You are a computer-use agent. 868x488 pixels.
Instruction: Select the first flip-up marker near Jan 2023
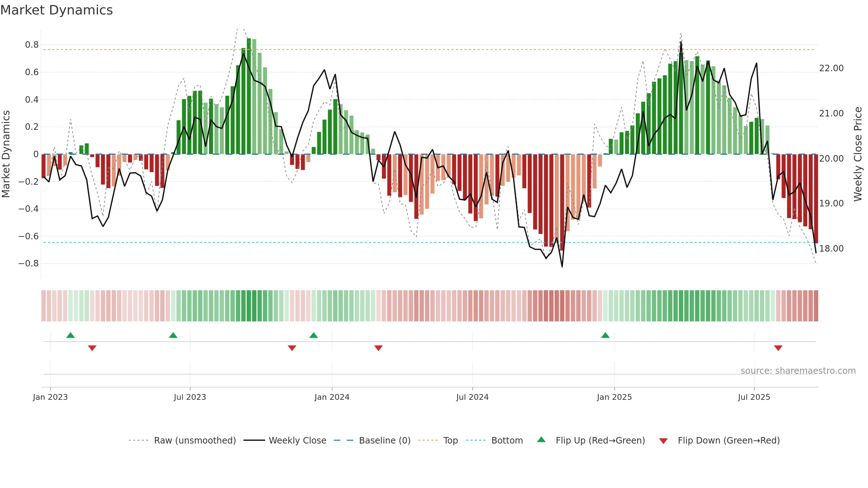71,335
